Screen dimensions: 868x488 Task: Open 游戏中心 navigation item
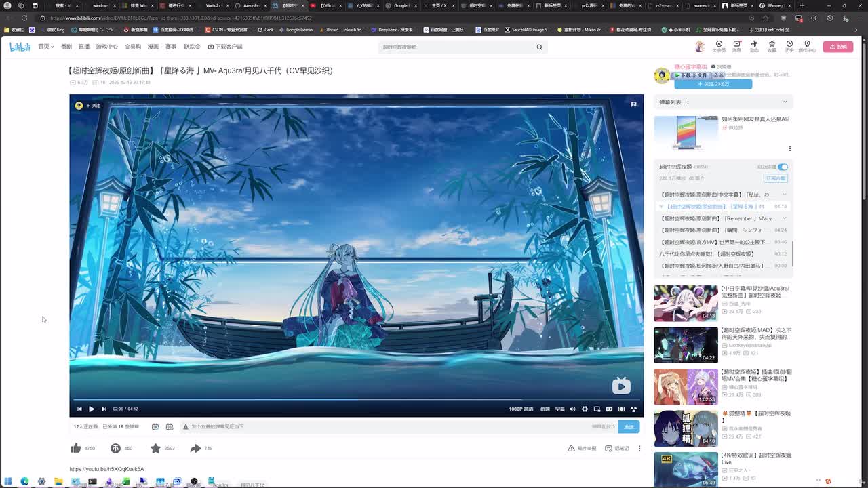coord(107,47)
